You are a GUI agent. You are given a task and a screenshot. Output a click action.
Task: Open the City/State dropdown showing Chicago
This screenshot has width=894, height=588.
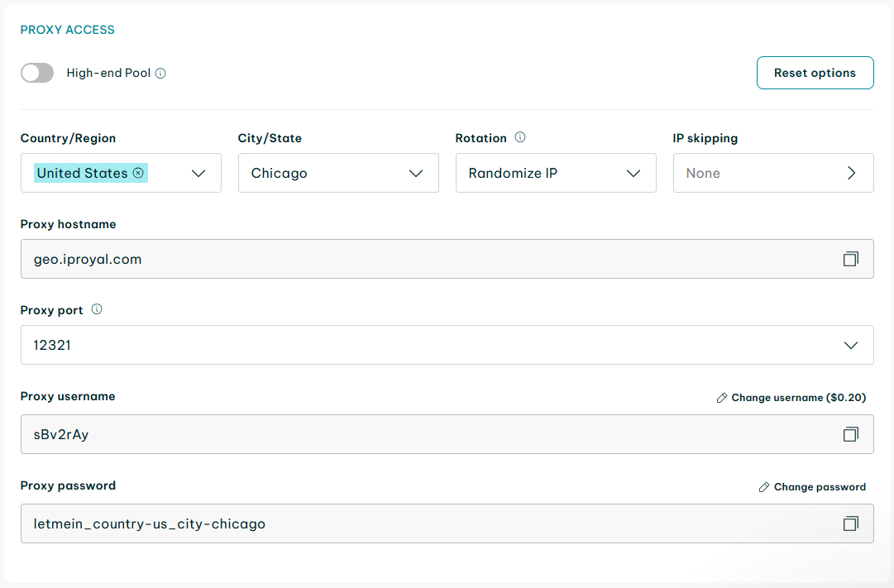click(x=338, y=173)
